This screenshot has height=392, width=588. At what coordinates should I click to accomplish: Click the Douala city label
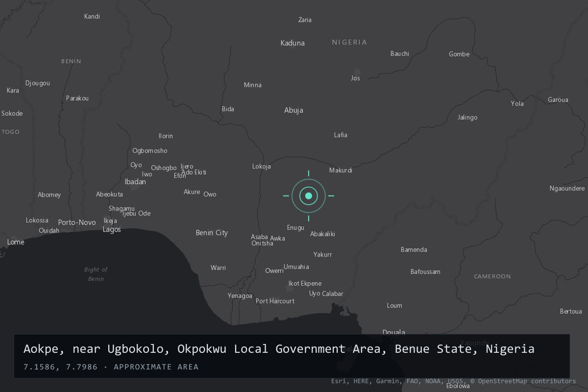[x=393, y=333]
